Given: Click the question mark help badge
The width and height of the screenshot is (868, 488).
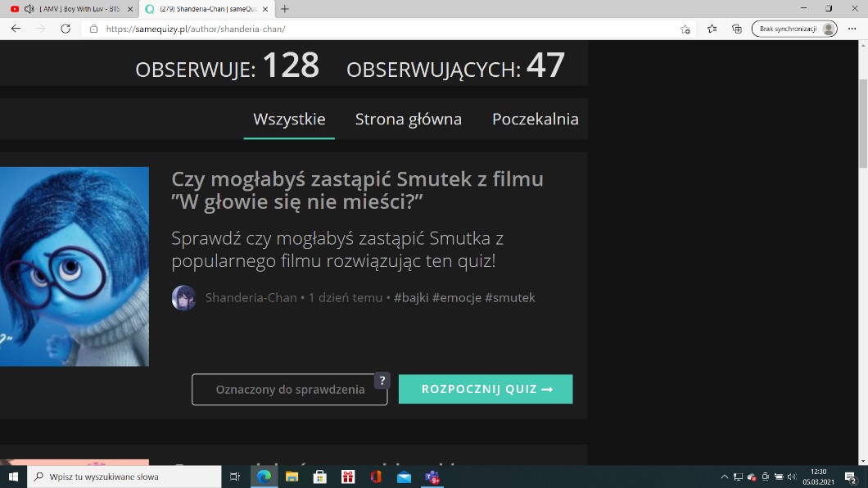Looking at the screenshot, I should 382,381.
